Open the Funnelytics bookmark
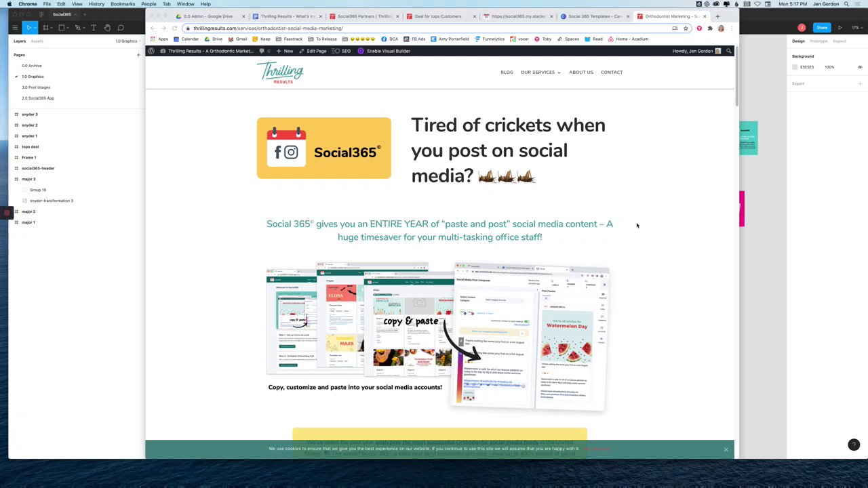This screenshot has height=488, width=868. point(490,39)
